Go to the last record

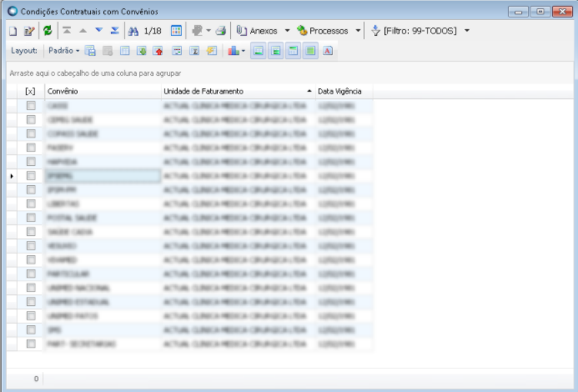(115, 31)
